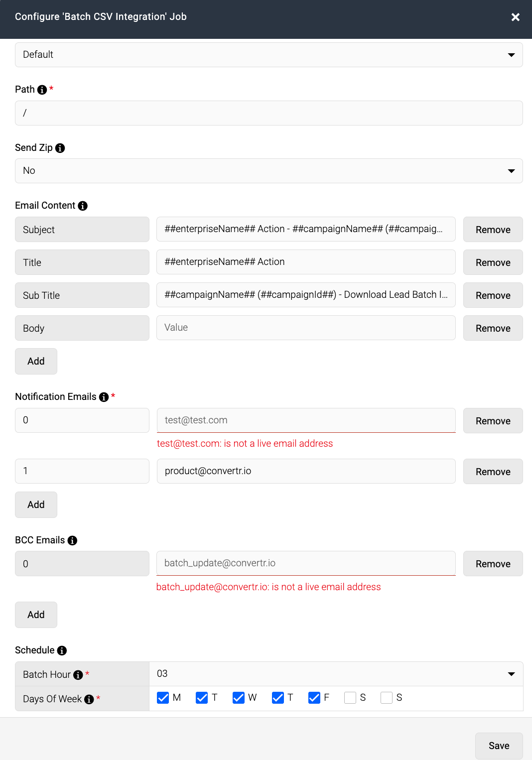Click the Batch Hour label
Viewport: 532px width, 760px height.
pyautogui.click(x=47, y=675)
